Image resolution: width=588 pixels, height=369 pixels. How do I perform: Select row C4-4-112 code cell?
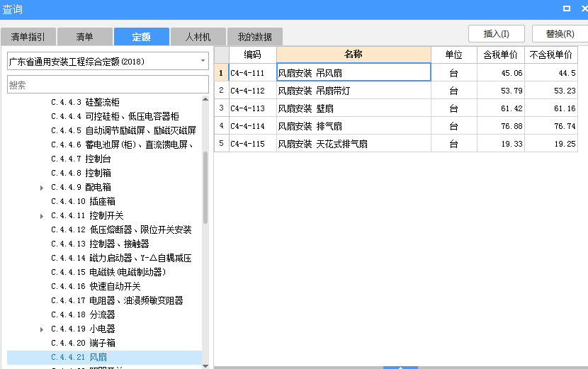coord(252,91)
